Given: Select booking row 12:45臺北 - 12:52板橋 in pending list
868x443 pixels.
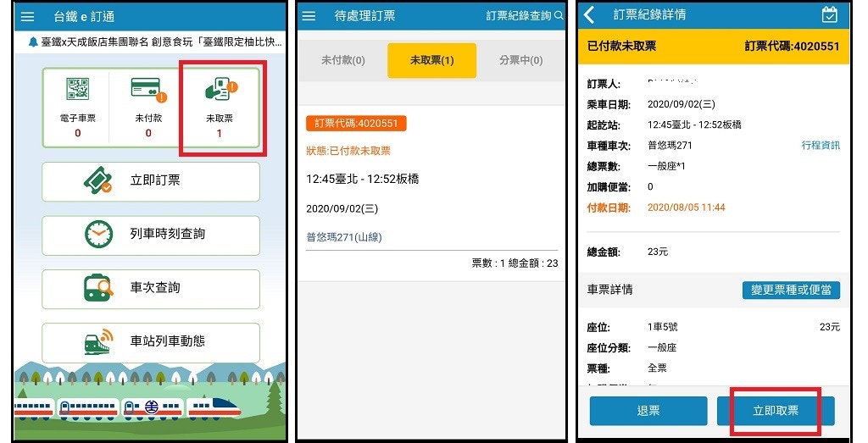Looking at the screenshot, I should [x=363, y=180].
